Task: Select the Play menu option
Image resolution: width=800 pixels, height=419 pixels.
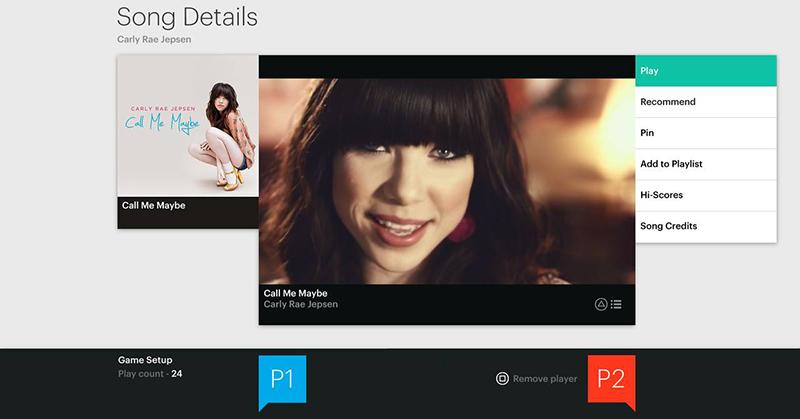Action: (706, 71)
